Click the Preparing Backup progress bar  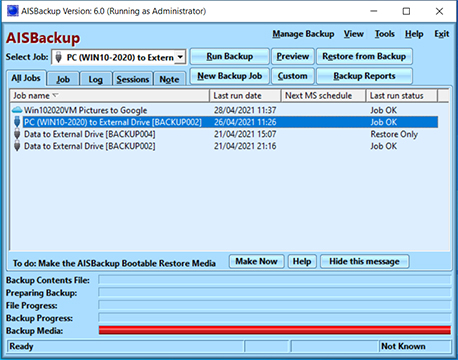pyautogui.click(x=275, y=292)
